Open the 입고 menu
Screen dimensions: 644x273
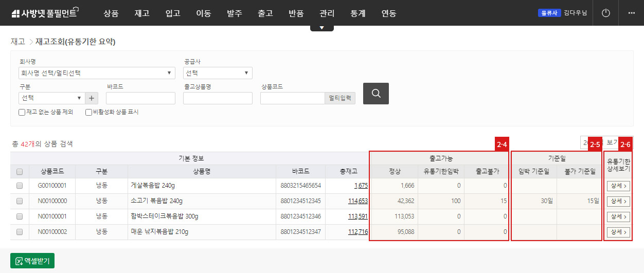tap(173, 13)
